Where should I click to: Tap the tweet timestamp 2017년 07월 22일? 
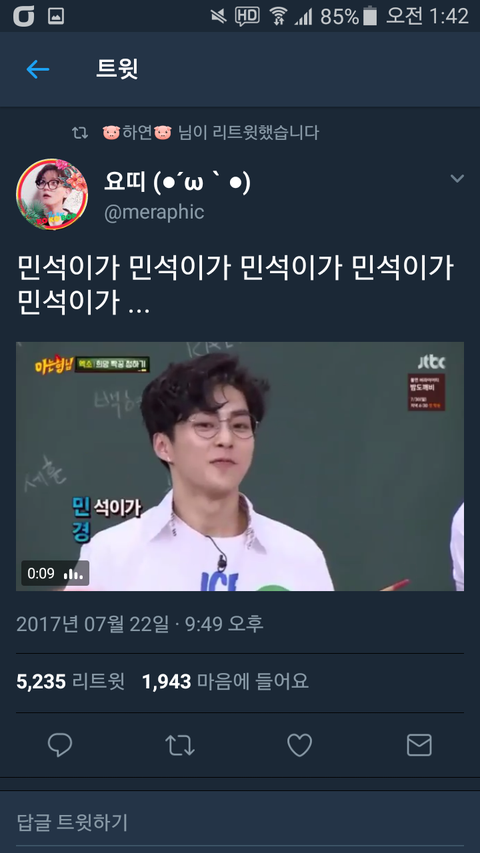pos(93,623)
